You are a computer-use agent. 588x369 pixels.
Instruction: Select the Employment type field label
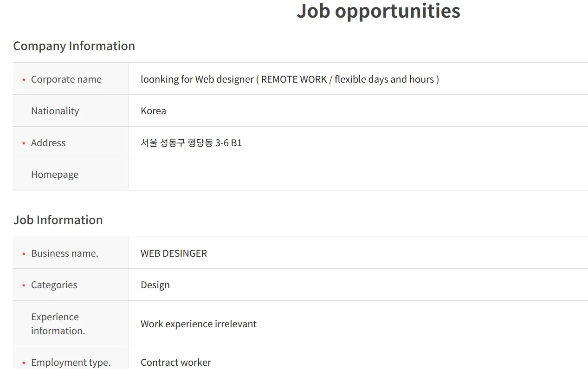(x=71, y=363)
